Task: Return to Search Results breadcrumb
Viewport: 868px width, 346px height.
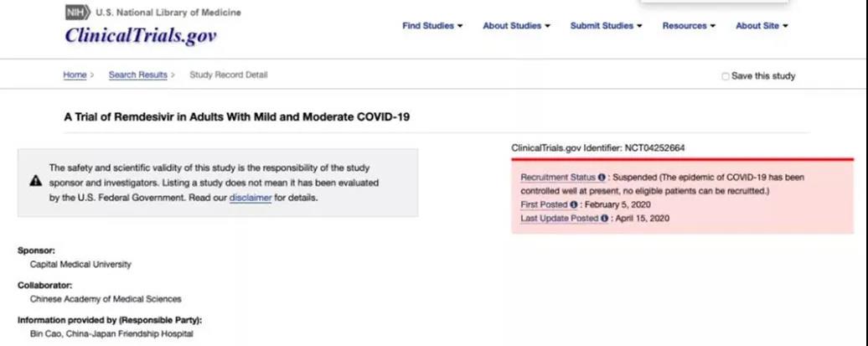Action: coord(138,75)
